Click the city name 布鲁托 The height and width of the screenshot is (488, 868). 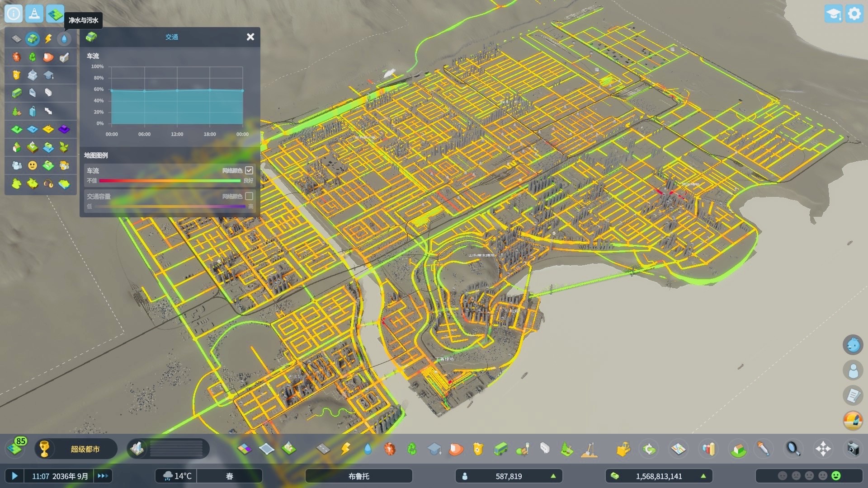(359, 476)
